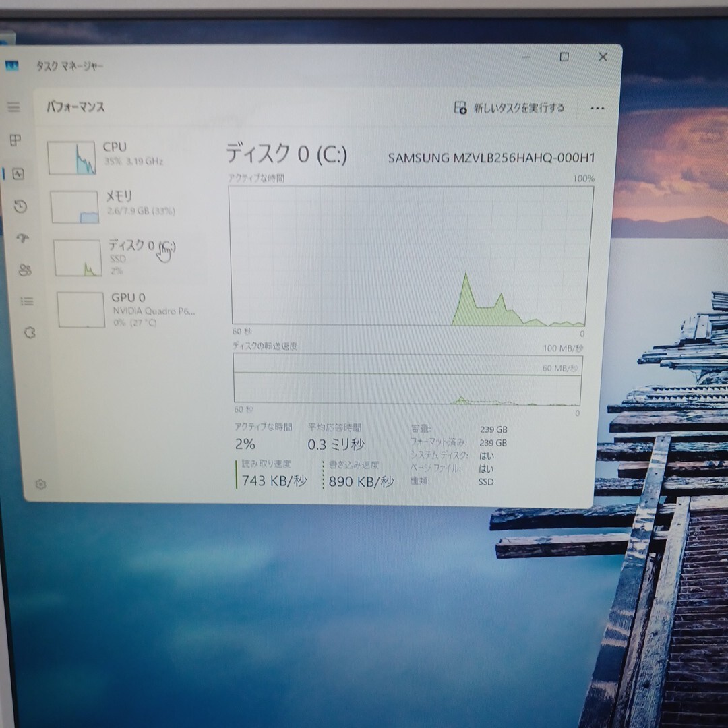Screen dimensions: 728x728
Task: Minimize the Task Manager window
Action: tap(526, 57)
